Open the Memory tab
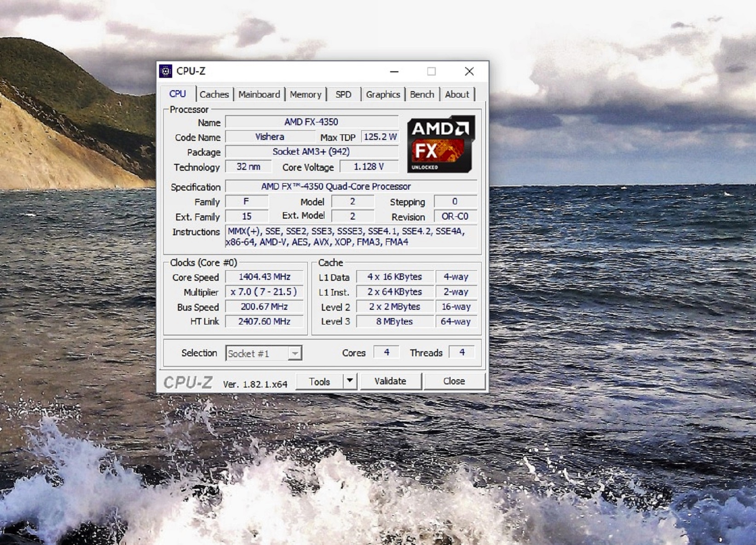The height and width of the screenshot is (545, 756). pos(306,94)
